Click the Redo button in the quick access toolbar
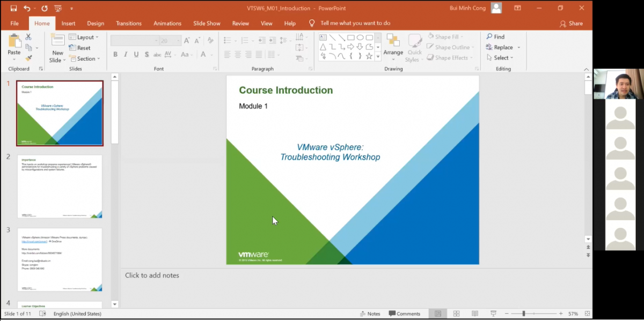Image resolution: width=644 pixels, height=321 pixels. point(44,8)
